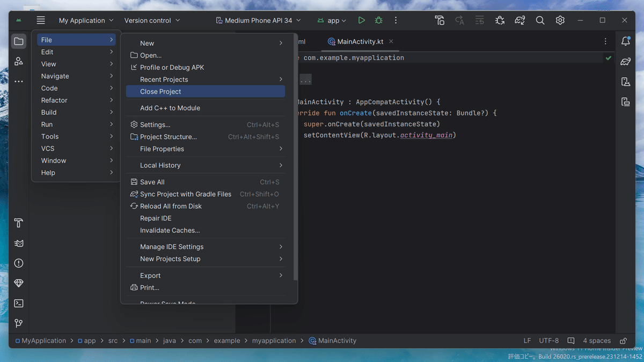The height and width of the screenshot is (362, 644).
Task: Click the Apply Changes arrow-with-A toolbar icon
Action: 460,20
